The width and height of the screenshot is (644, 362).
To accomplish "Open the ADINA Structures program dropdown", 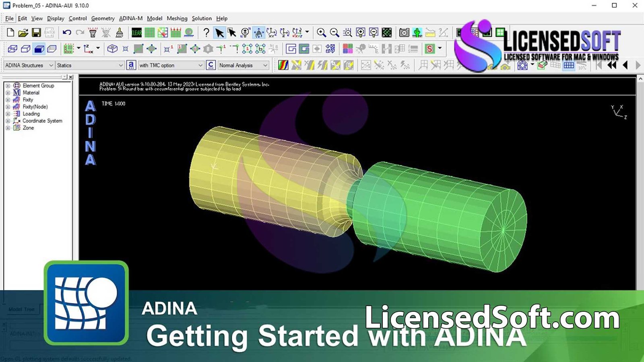I will coord(29,65).
